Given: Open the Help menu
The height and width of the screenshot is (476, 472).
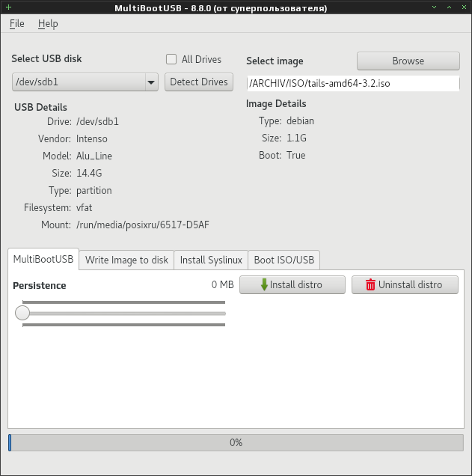Looking at the screenshot, I should [48, 23].
